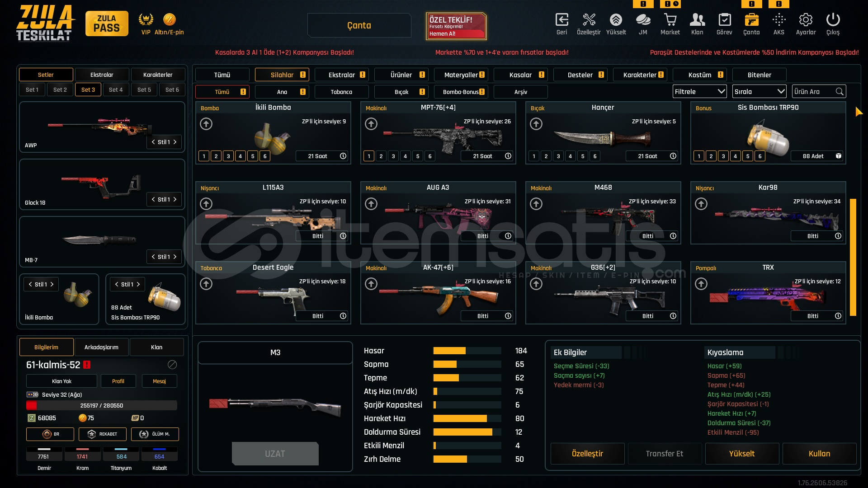868x488 pixels.
Task: Click previous style arrow for AWP
Action: pos(153,142)
